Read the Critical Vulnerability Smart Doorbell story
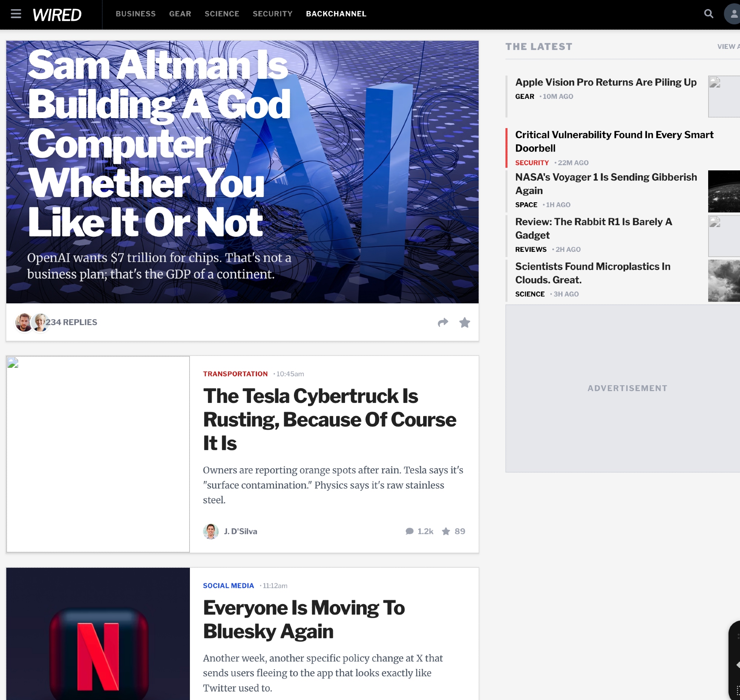Image resolution: width=740 pixels, height=700 pixels. point(614,141)
